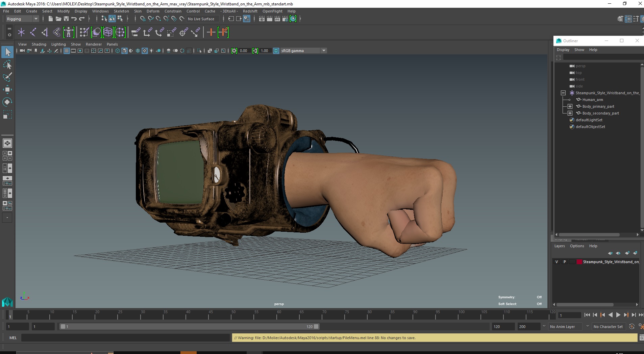Open Layers menu in Layer Editor
The height and width of the screenshot is (354, 644).
560,246
